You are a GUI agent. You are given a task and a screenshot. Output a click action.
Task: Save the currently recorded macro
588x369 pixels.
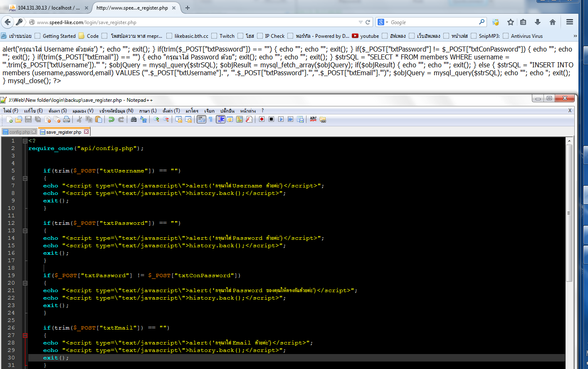point(300,120)
